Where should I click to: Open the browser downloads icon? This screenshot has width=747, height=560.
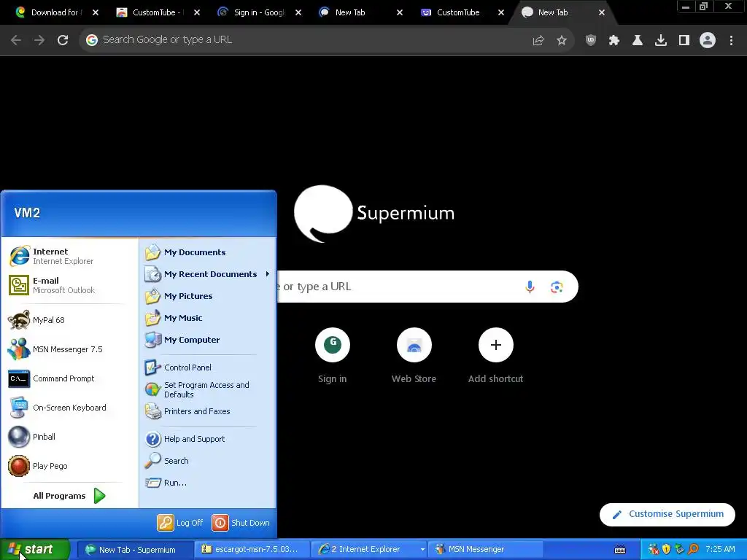[661, 40]
